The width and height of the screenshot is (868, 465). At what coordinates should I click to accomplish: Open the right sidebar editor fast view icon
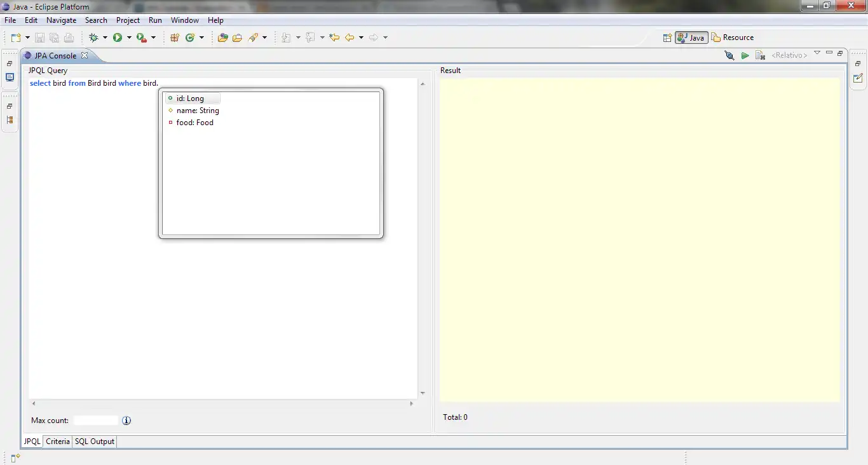(x=858, y=78)
